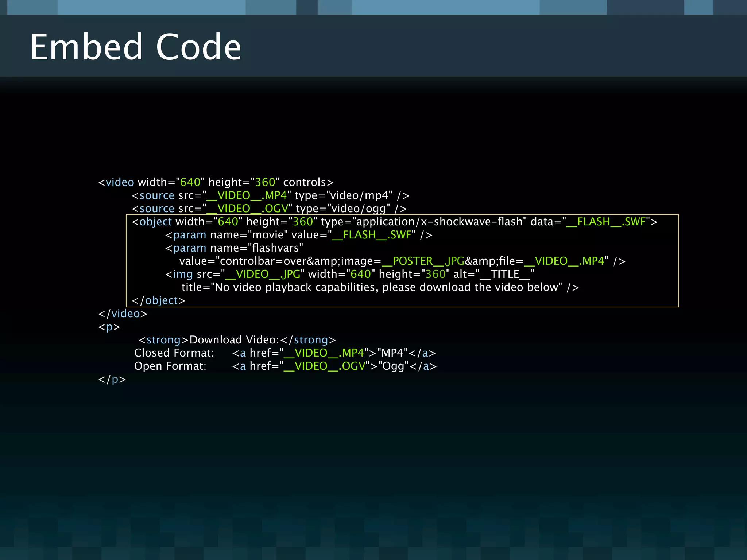This screenshot has height=560, width=747.
Task: Click the value="controlbar=over" line
Action: [402, 261]
